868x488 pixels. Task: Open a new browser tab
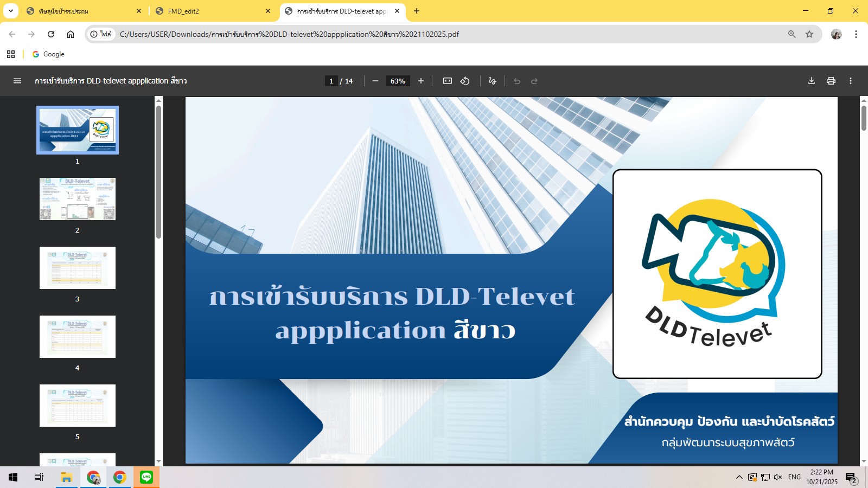point(417,11)
